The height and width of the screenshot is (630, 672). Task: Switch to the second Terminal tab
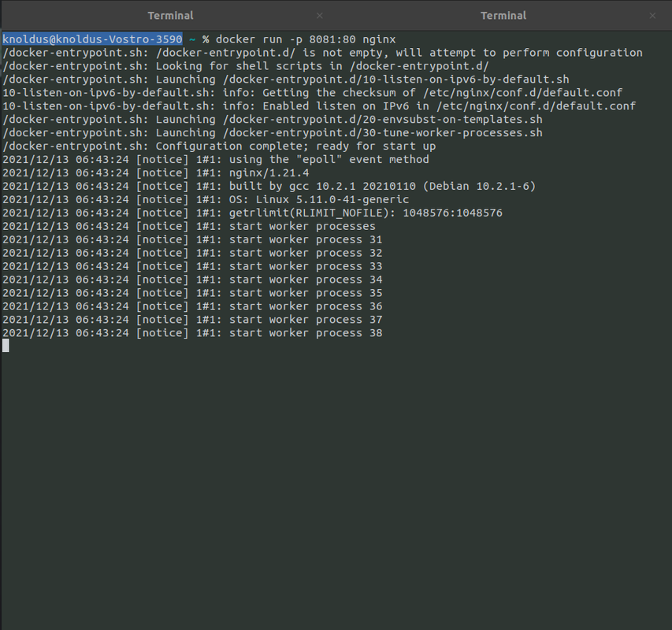click(503, 16)
